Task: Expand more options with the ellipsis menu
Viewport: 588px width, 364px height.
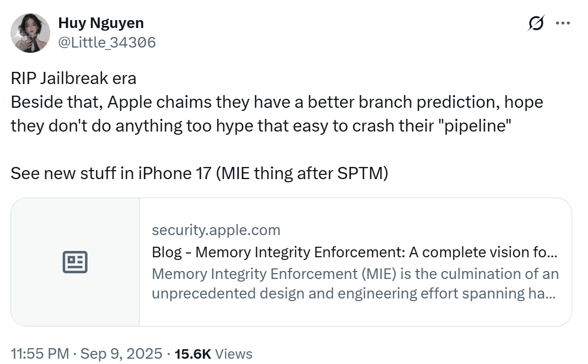Action: pos(563,23)
